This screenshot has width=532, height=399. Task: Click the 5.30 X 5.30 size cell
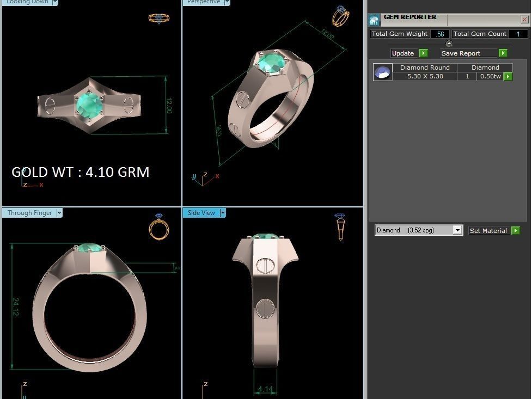425,76
